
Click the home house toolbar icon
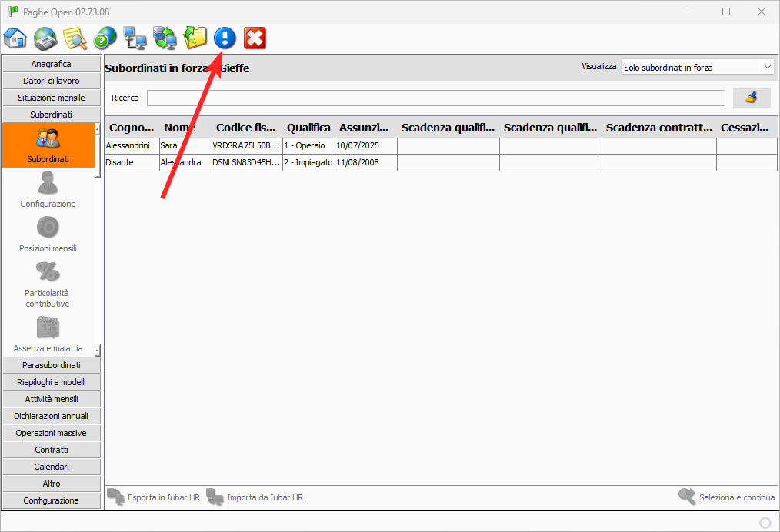click(15, 38)
